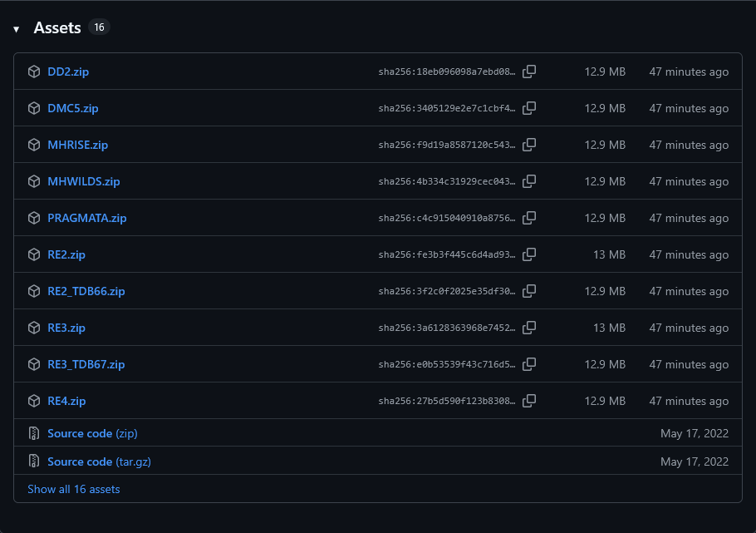Click May 17, 2022 on Source code (tar.gz) row

[695, 461]
